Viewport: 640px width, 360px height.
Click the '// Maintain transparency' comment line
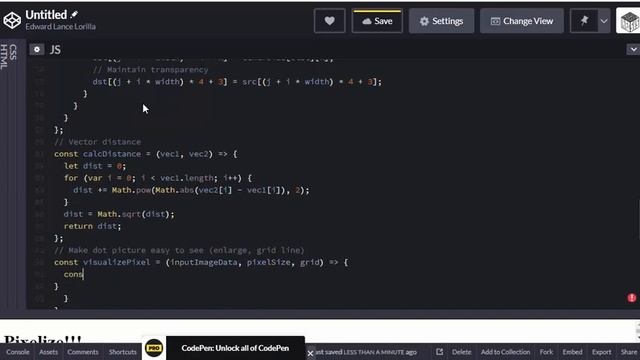[x=150, y=70]
